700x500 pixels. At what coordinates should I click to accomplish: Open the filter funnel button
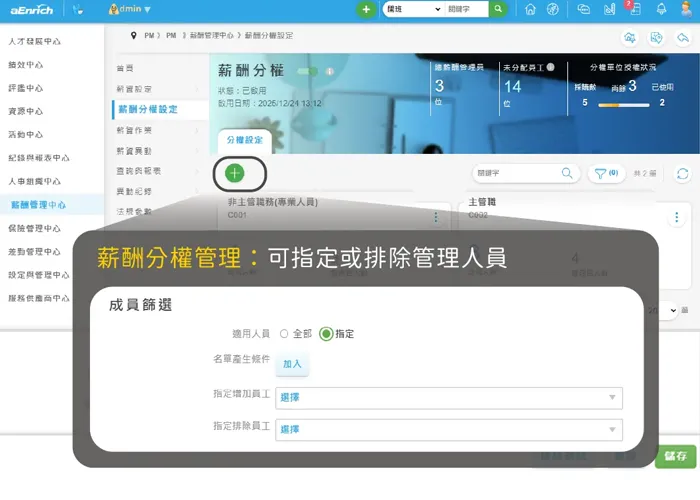(x=606, y=173)
